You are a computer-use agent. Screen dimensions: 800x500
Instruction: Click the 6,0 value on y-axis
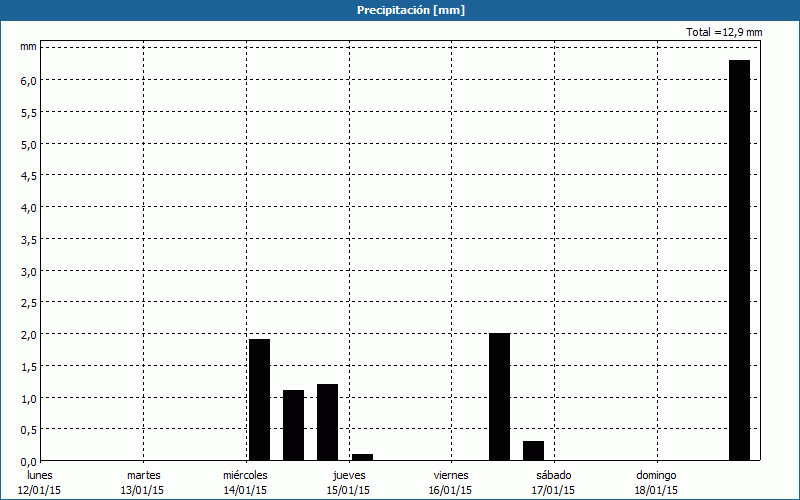point(28,80)
